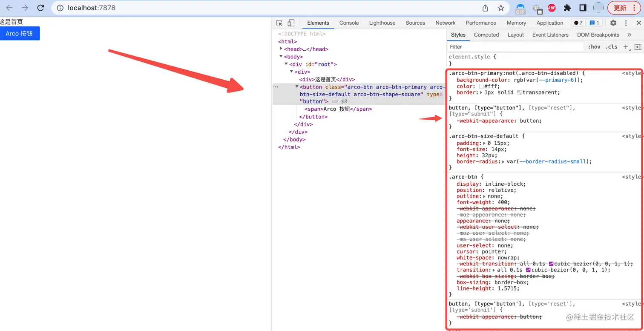Add new style rule with plus icon
The height and width of the screenshot is (331, 644).
pyautogui.click(x=626, y=47)
